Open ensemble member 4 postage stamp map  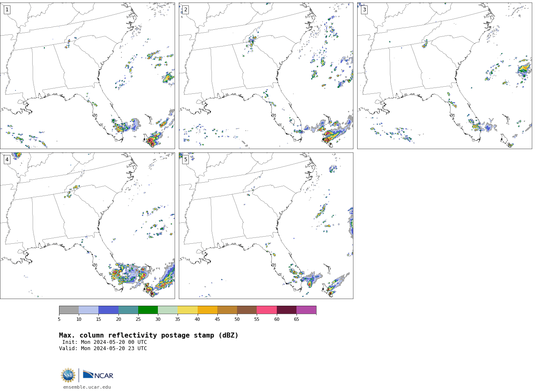click(87, 226)
